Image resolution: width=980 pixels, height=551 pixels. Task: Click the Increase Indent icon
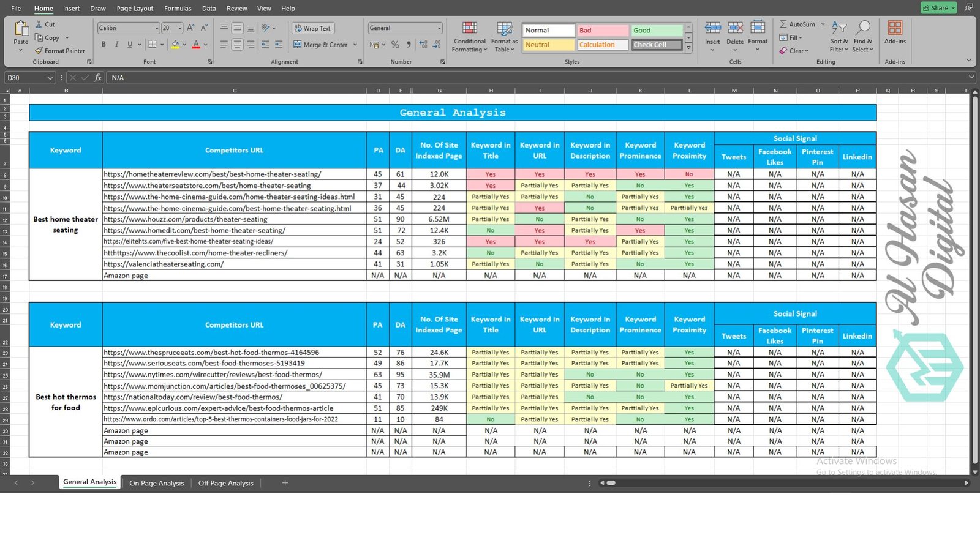(279, 45)
